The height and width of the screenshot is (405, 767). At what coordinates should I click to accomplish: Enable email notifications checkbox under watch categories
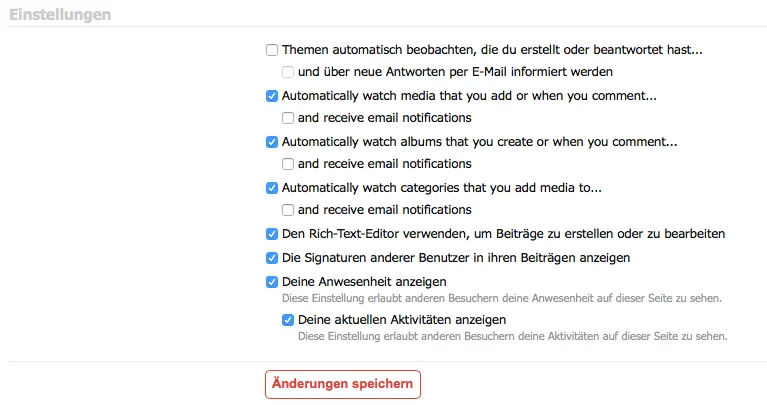coord(288,210)
